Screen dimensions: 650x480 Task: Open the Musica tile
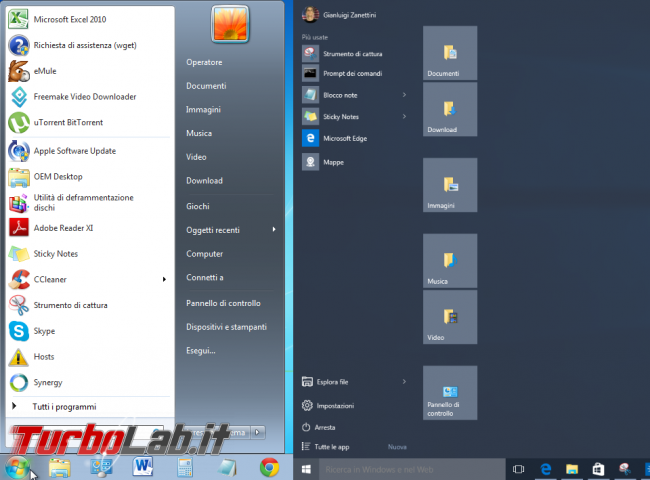point(450,261)
